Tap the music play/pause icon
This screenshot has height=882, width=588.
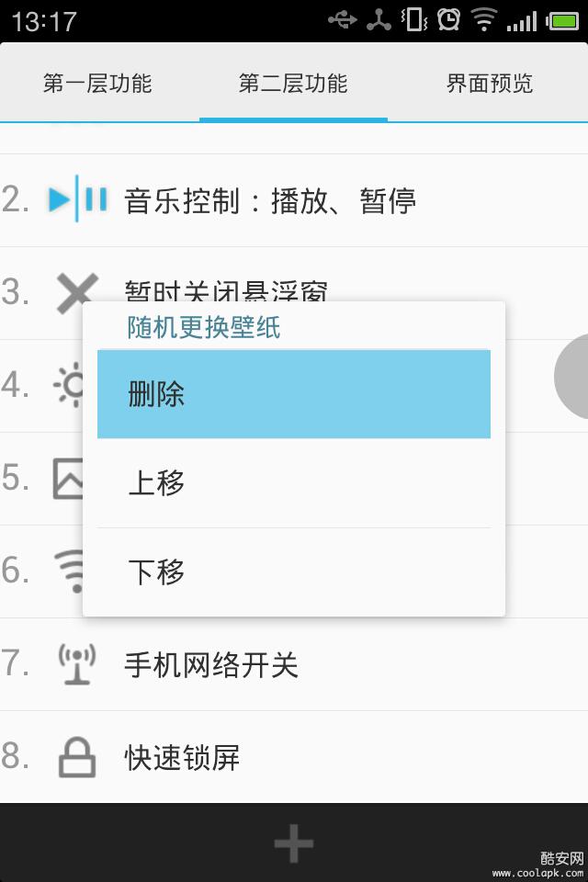77,199
